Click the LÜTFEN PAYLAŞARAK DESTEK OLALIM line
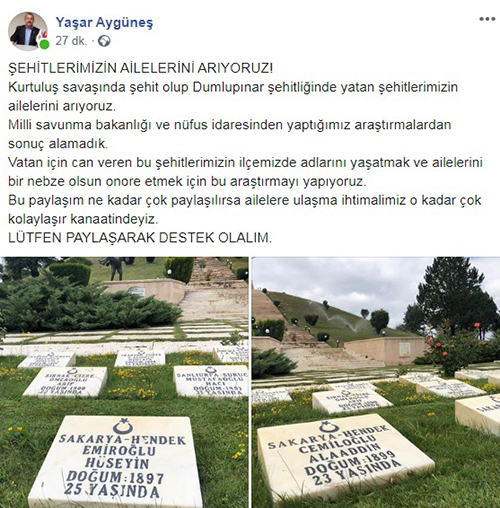500x508 pixels. click(x=140, y=238)
